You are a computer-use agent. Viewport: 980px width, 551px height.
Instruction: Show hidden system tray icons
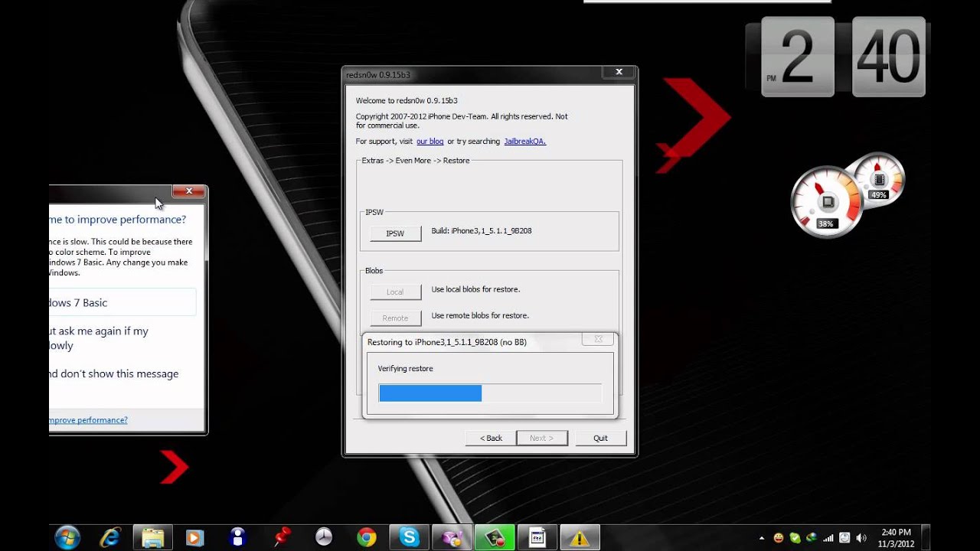coord(762,538)
